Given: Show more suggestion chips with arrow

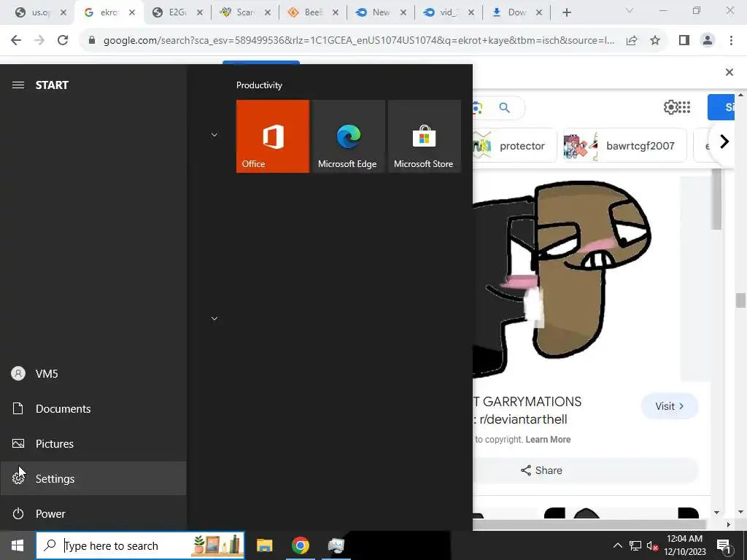Looking at the screenshot, I should (x=724, y=141).
